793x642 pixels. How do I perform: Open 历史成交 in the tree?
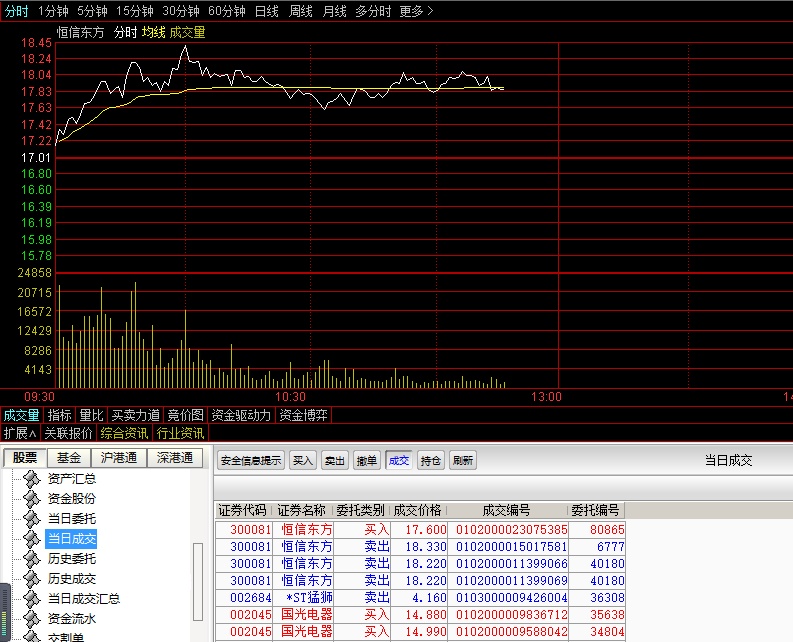coord(71,579)
